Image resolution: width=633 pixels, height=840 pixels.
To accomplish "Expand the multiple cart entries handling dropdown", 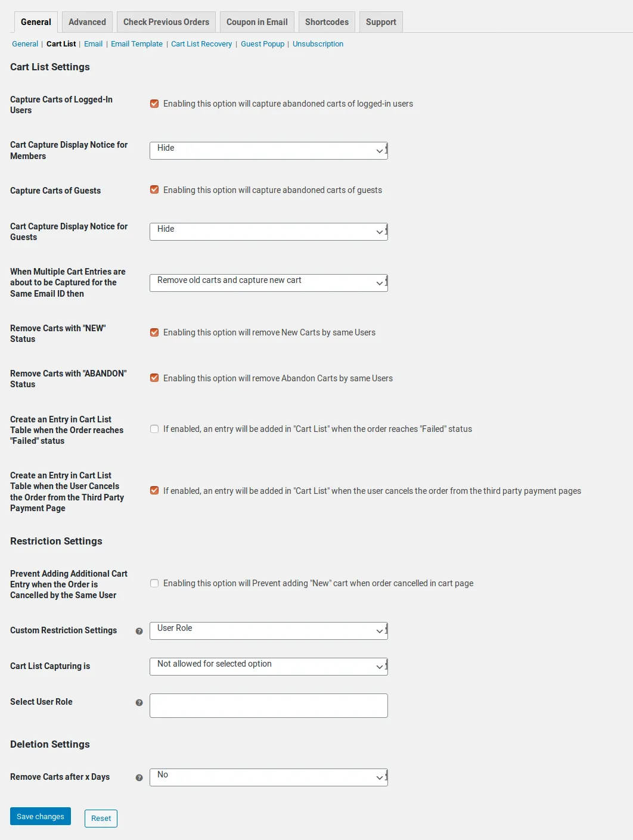I will point(268,282).
